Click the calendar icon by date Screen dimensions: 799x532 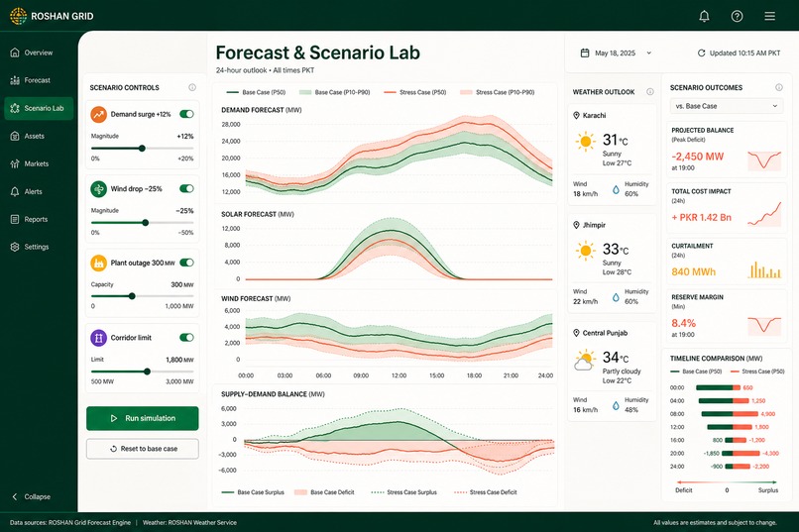[x=585, y=53]
